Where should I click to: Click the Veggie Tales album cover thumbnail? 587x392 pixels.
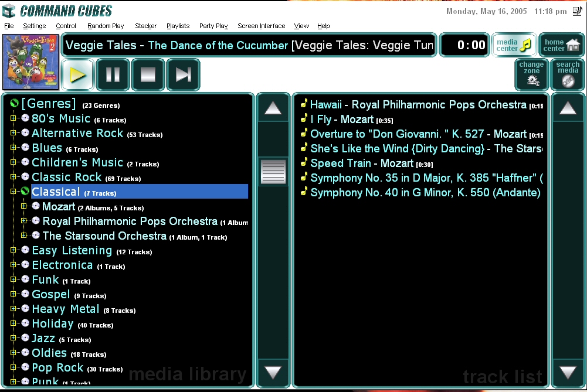coord(30,62)
